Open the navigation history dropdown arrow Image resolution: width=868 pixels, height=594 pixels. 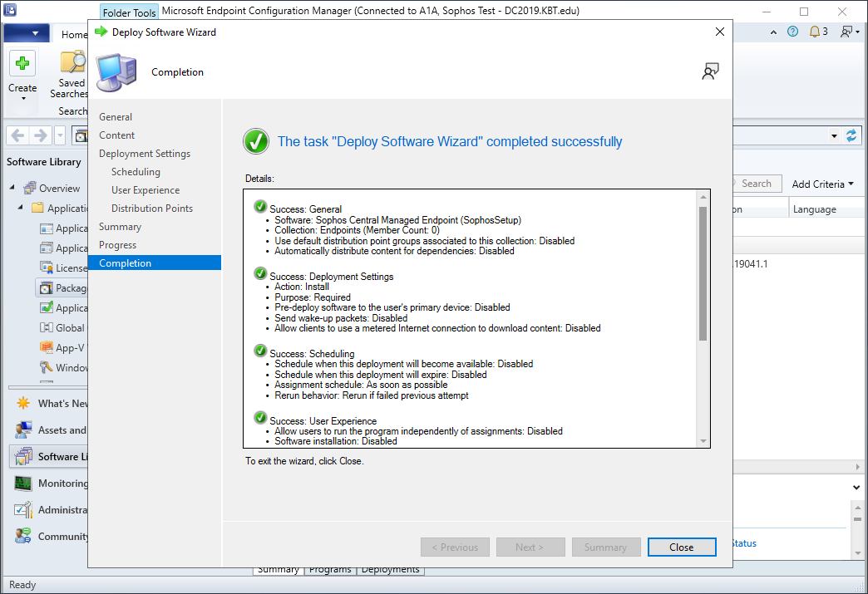pyautogui.click(x=60, y=135)
